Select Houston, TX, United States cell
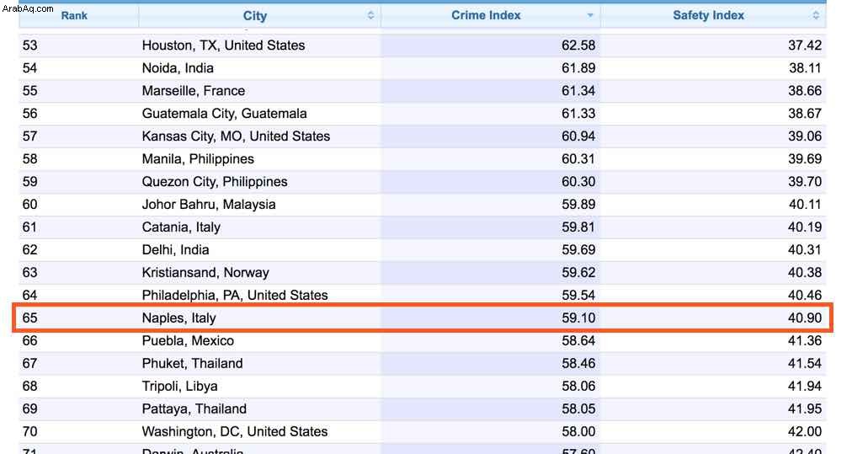 click(x=224, y=45)
